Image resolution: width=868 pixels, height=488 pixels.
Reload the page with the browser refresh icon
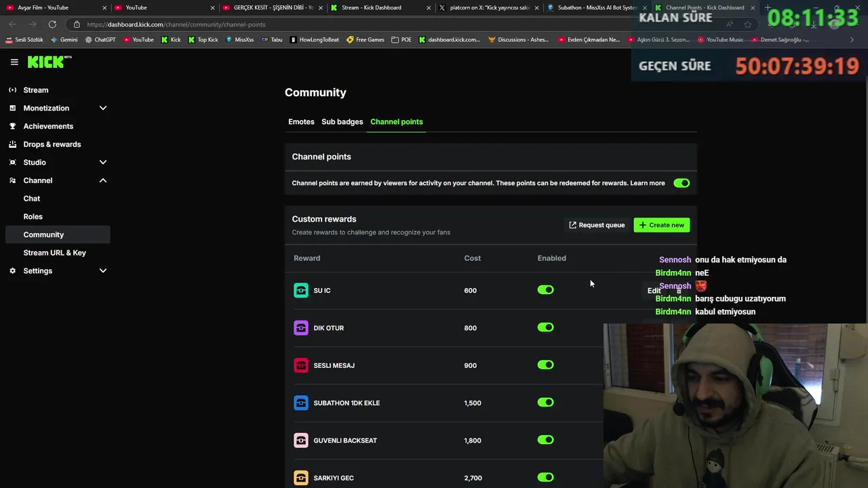[x=52, y=24]
